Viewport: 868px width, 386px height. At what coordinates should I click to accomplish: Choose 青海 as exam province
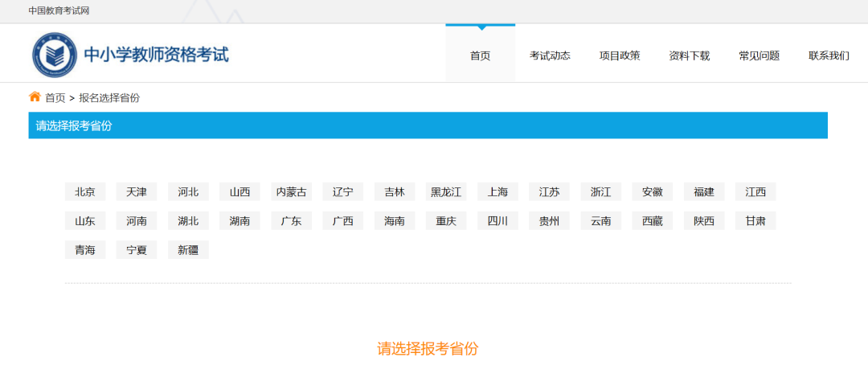click(x=85, y=250)
